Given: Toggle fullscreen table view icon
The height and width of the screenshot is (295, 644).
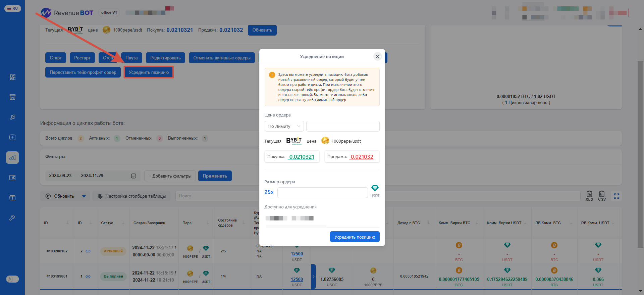Looking at the screenshot, I should (616, 196).
